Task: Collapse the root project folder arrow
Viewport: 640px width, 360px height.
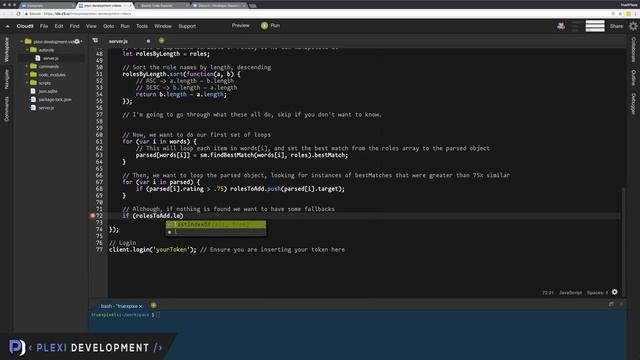Action: pos(21,42)
